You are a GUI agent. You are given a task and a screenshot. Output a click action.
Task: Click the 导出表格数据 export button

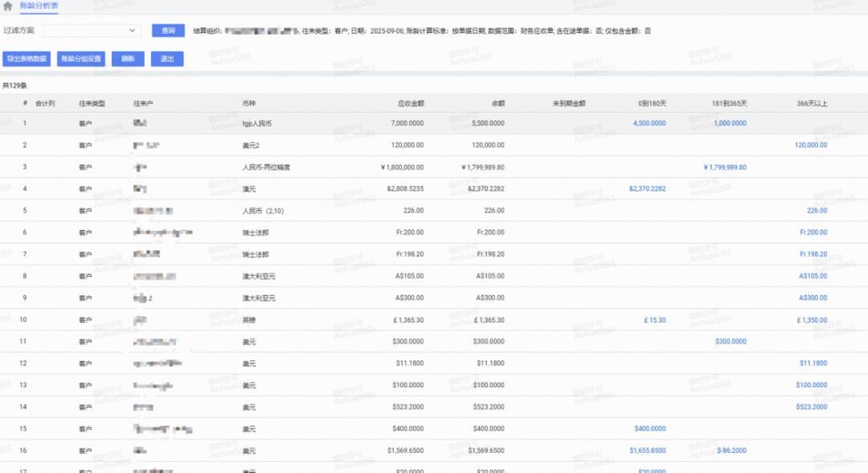click(28, 58)
